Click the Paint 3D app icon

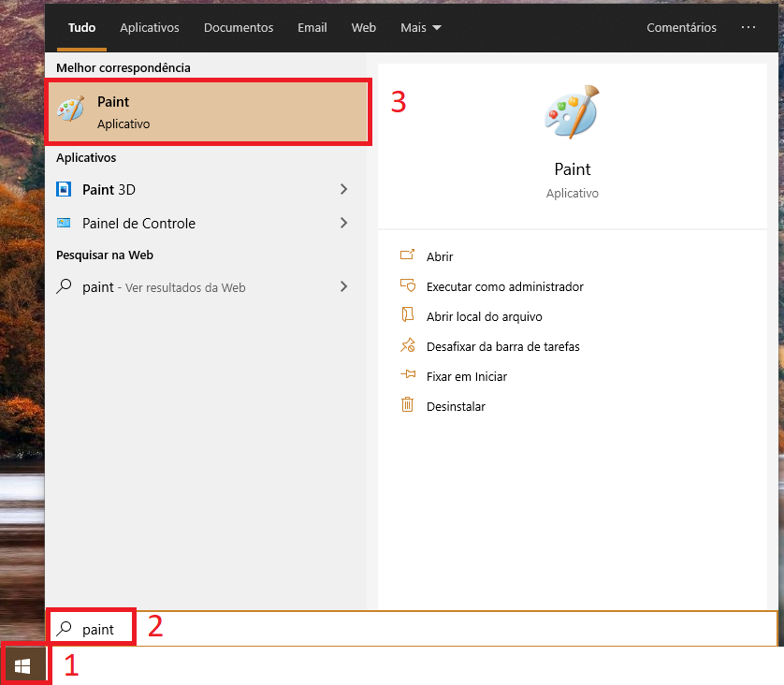[x=64, y=189]
